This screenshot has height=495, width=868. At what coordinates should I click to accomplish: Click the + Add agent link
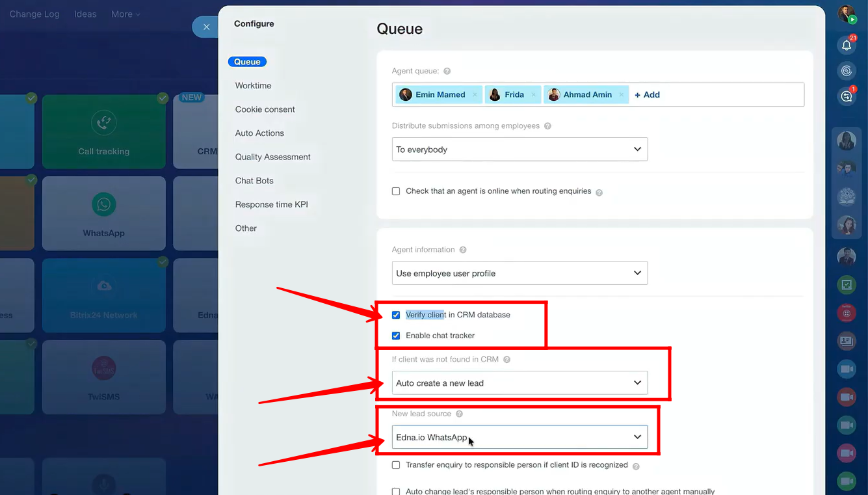(647, 95)
